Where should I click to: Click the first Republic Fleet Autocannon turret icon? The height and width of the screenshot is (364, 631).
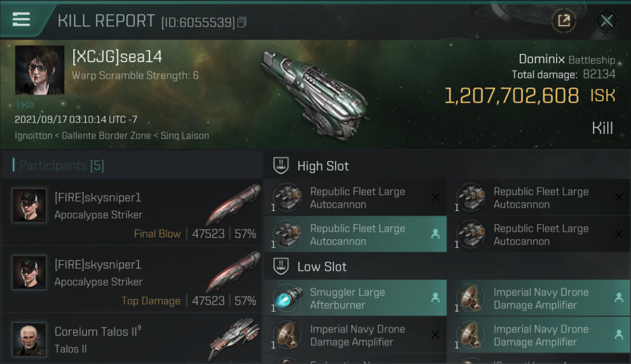tap(287, 198)
